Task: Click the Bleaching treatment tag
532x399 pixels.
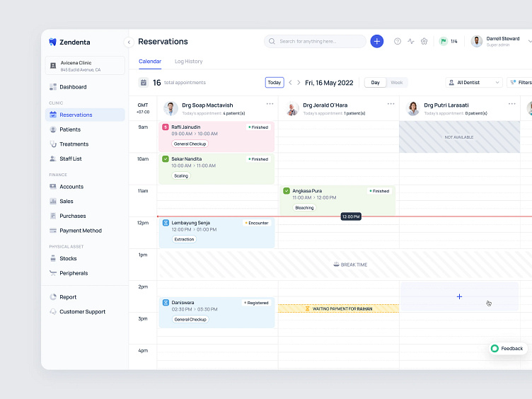Action: pos(304,208)
